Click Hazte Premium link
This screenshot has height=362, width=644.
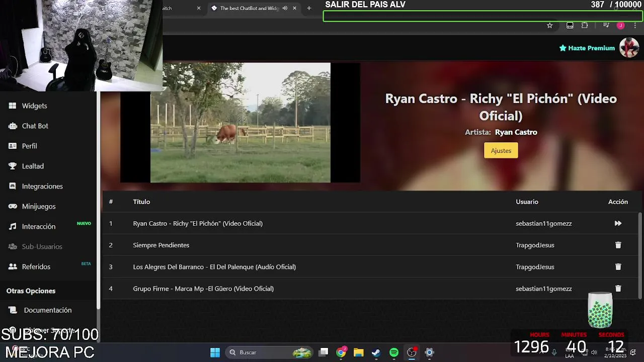click(x=587, y=48)
